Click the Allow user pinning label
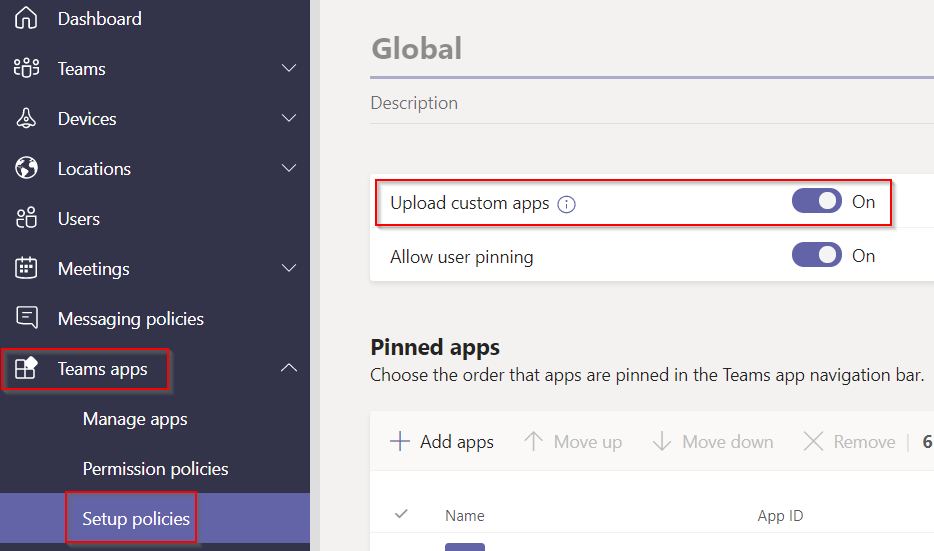This screenshot has height=551, width=934. click(x=462, y=257)
